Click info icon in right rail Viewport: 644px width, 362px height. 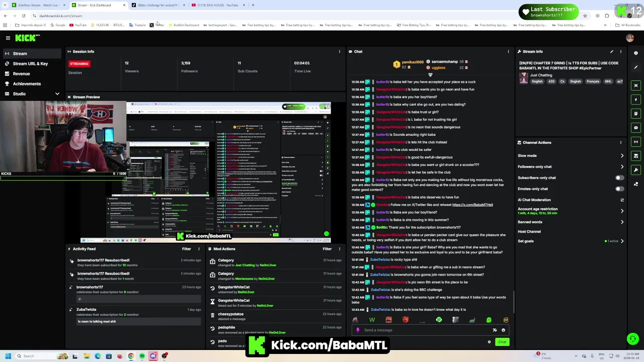click(636, 53)
